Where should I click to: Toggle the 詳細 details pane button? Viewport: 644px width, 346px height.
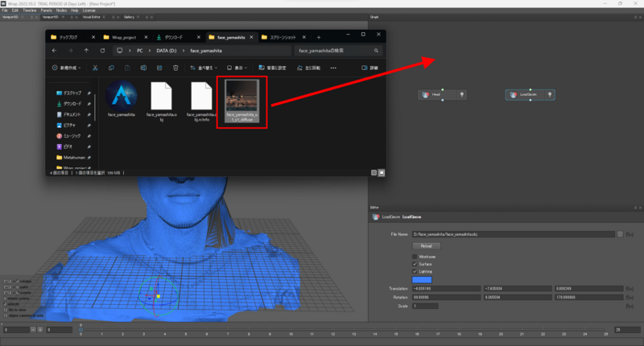click(369, 68)
